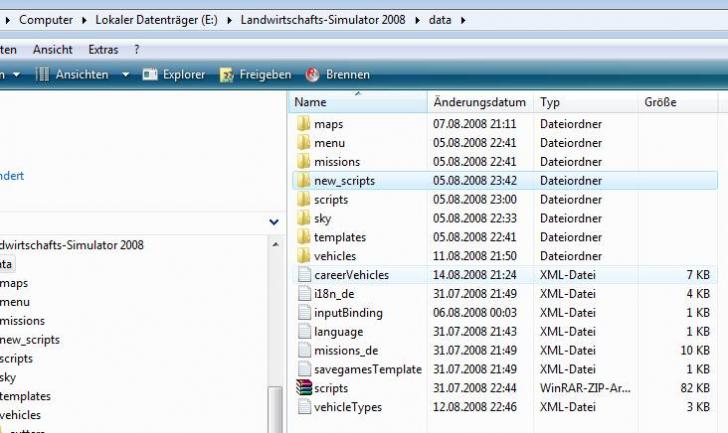The width and height of the screenshot is (728, 433).
Task: Click the folder tree scrollbar thumb
Action: coord(275,410)
